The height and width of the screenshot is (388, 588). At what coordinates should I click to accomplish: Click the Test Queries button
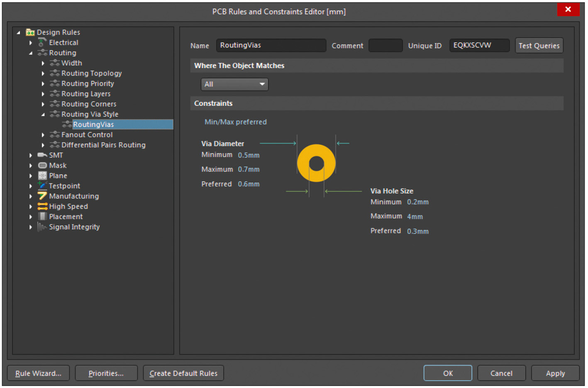click(539, 46)
